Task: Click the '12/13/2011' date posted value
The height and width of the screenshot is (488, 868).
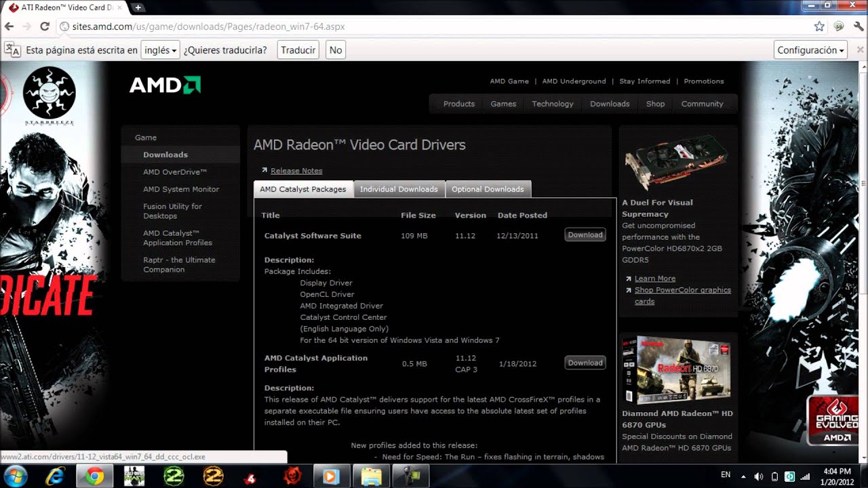Action: (x=517, y=236)
